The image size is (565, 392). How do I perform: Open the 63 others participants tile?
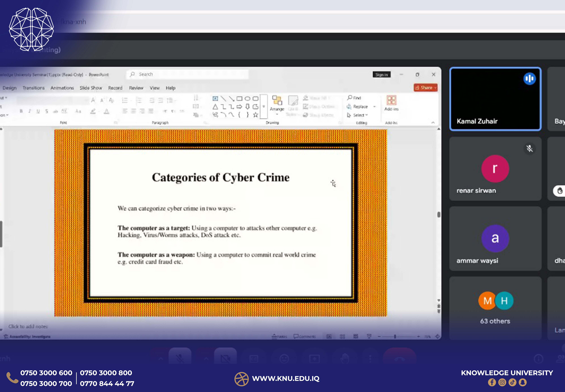(495, 308)
